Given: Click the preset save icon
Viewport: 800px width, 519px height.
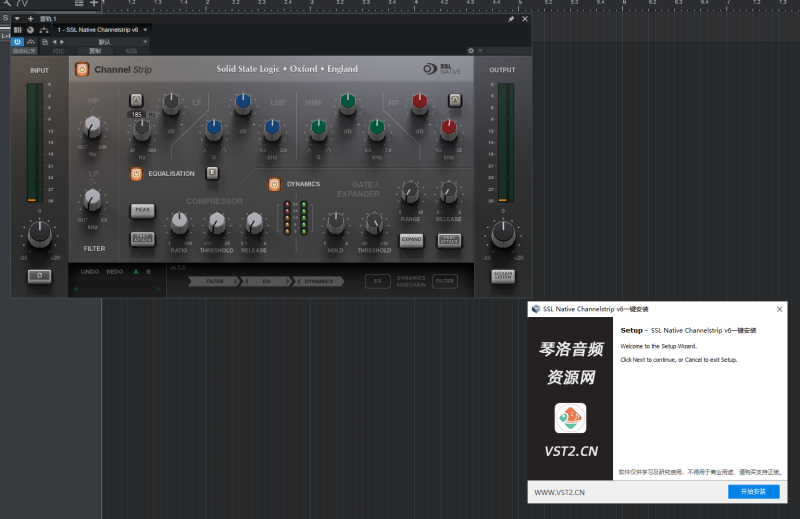Looking at the screenshot, I should (45, 42).
